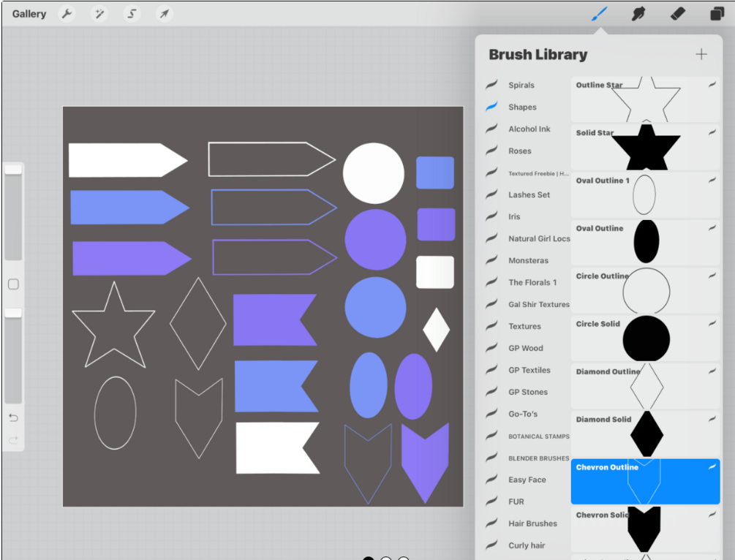Adjust the brush size slider
Screen dimensions: 735x560
click(13, 213)
